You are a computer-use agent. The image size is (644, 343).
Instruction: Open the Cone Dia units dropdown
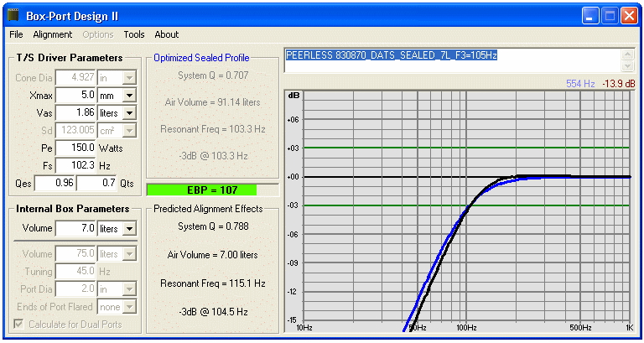129,78
